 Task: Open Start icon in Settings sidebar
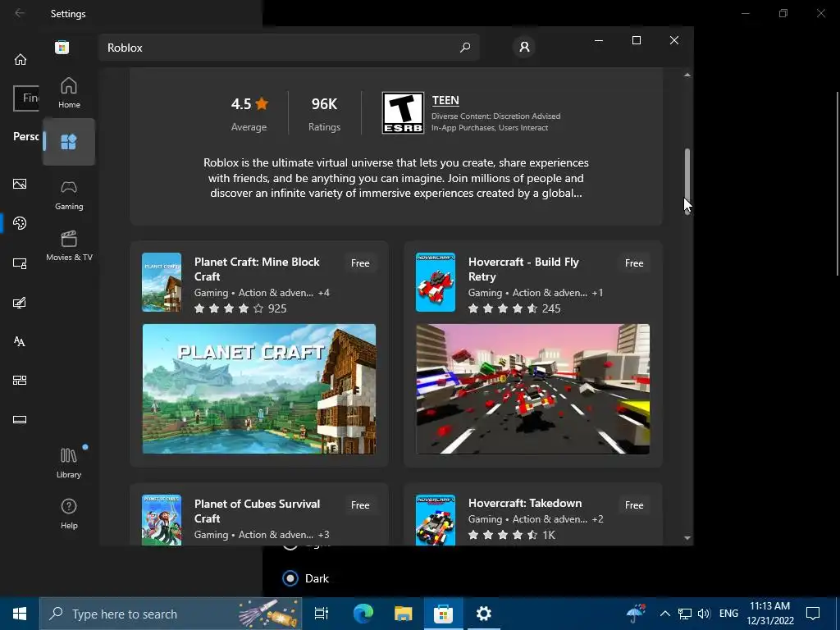pos(20,381)
